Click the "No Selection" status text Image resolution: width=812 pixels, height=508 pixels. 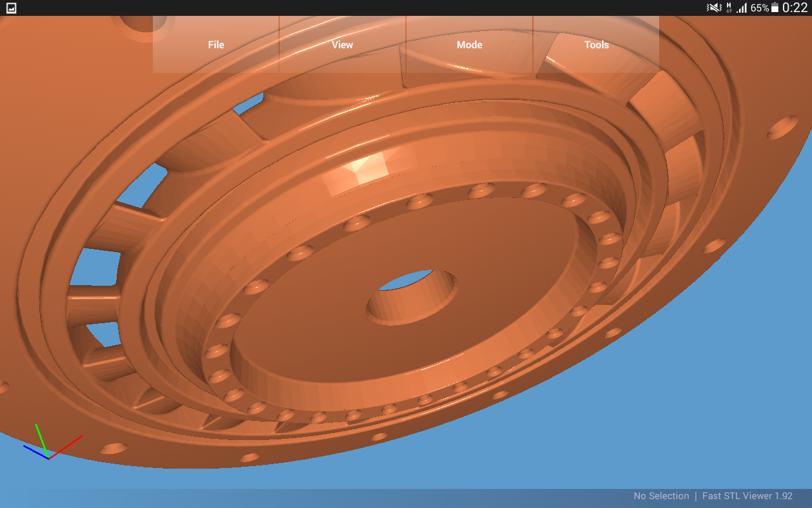tap(661, 496)
